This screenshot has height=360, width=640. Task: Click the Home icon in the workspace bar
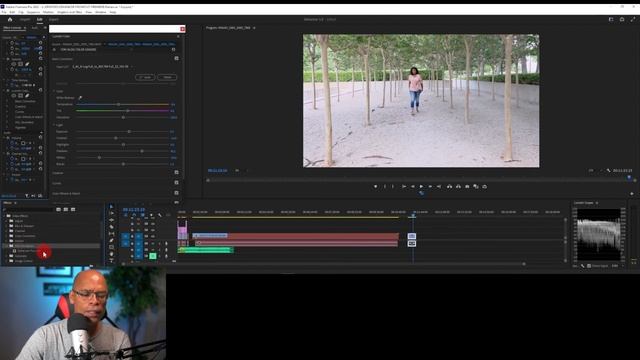point(10,19)
